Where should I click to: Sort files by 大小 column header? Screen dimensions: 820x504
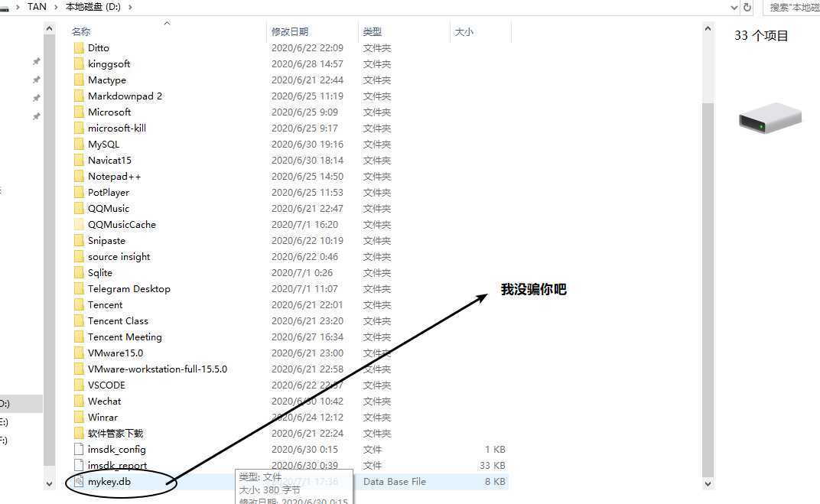pyautogui.click(x=464, y=32)
